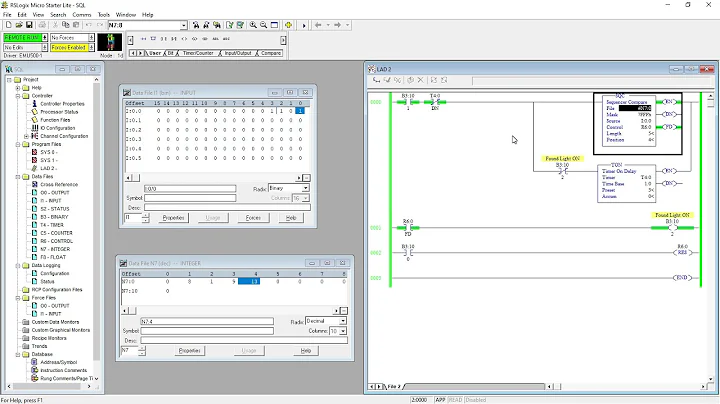
Task: Click the toolbar Forward arrow
Action: [338, 25]
